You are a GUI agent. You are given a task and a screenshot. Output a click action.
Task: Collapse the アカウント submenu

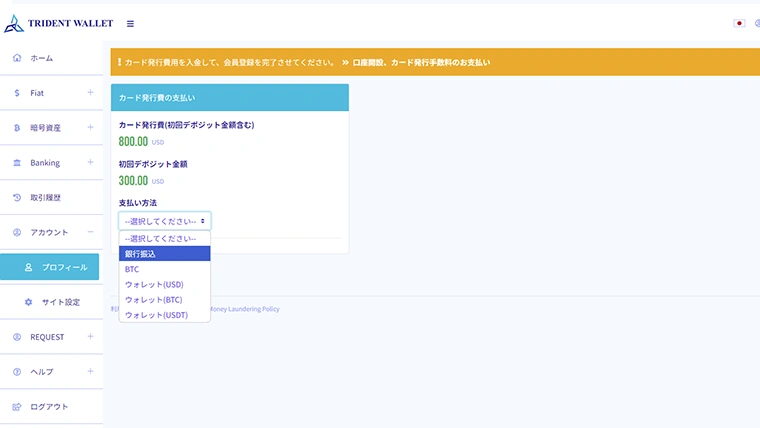click(90, 232)
